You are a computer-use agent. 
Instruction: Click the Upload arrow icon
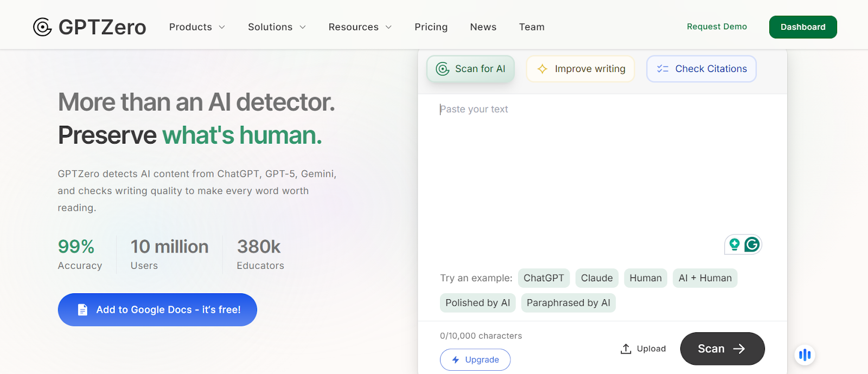click(626, 349)
